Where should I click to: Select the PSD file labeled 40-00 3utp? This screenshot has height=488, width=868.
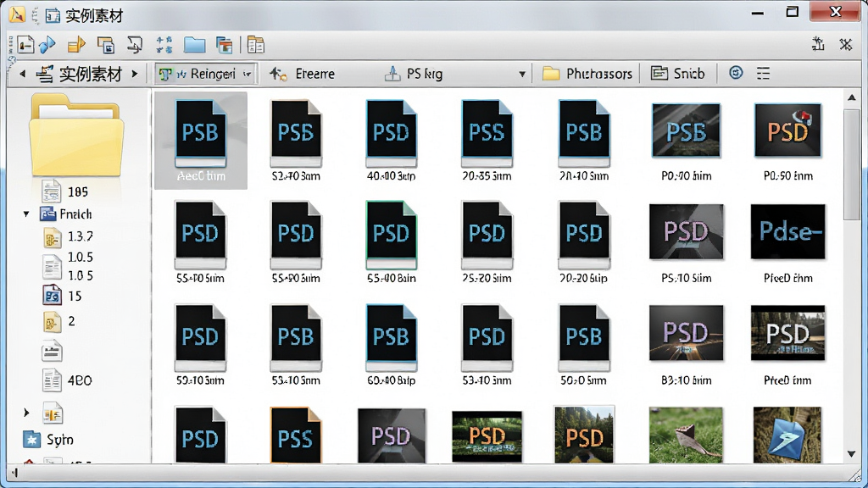[x=392, y=141]
